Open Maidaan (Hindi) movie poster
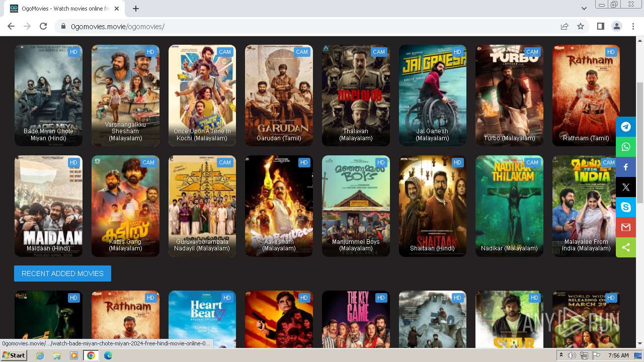 [x=48, y=206]
